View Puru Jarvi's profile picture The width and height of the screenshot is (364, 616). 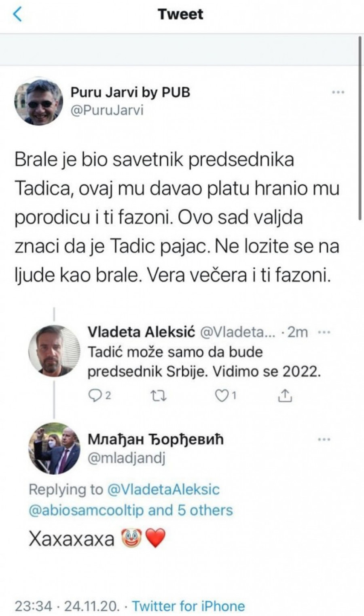[x=39, y=101]
